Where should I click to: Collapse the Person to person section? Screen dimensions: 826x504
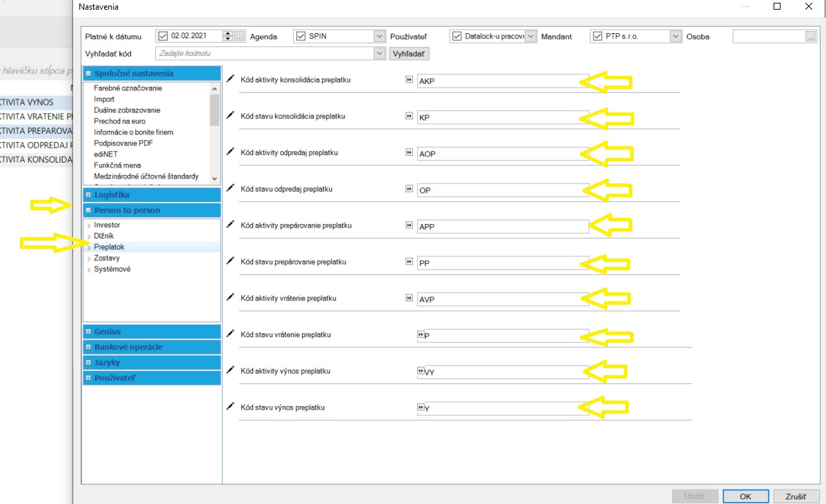click(88, 210)
